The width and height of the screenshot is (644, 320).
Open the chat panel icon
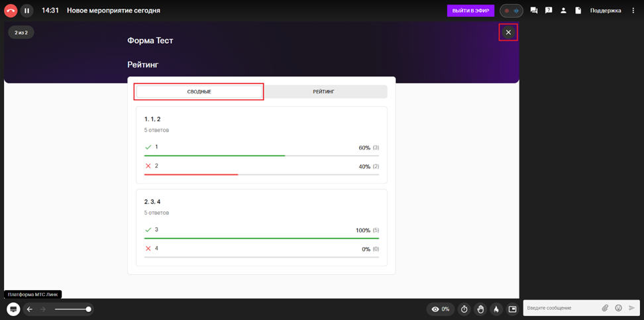point(534,11)
